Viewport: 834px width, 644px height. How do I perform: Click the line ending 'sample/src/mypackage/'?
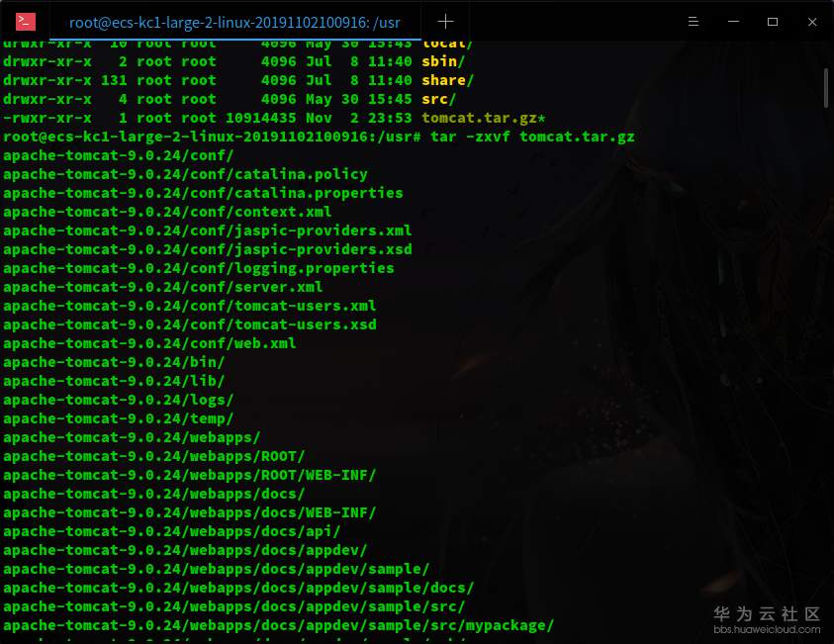279,625
